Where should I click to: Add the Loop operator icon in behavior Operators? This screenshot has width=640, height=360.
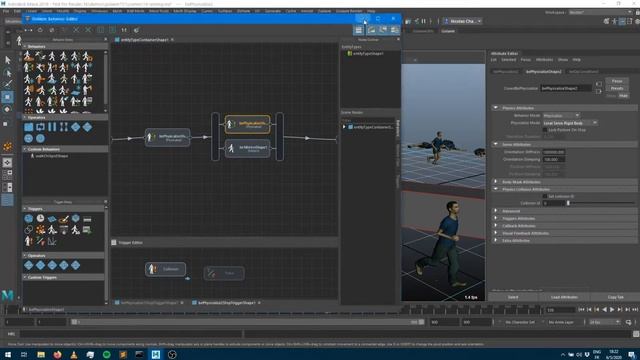click(x=40, y=127)
